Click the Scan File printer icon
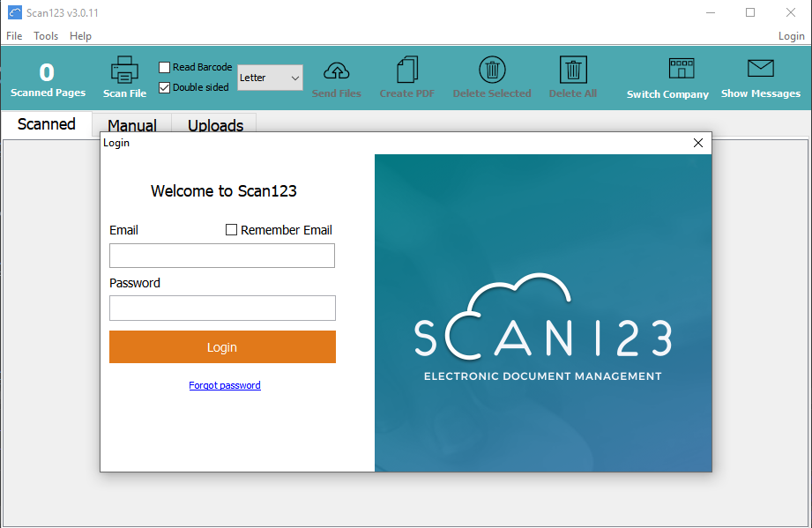This screenshot has height=528, width=812. coord(124,71)
